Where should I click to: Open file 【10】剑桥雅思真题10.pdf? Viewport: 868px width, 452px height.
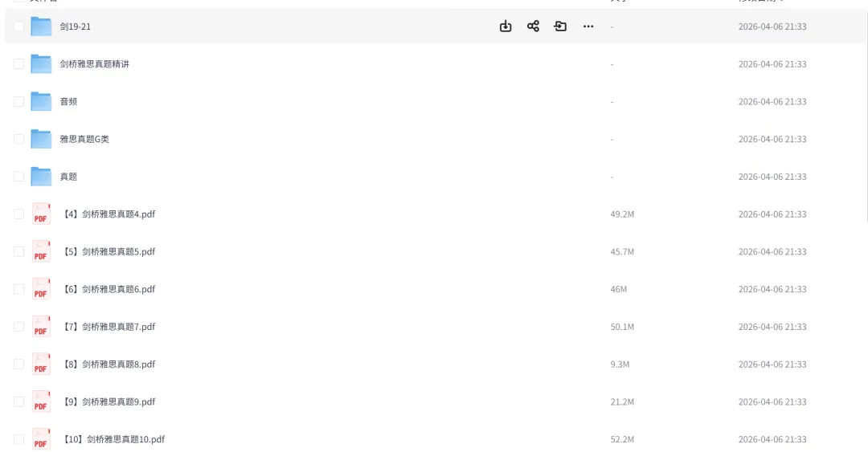click(113, 439)
